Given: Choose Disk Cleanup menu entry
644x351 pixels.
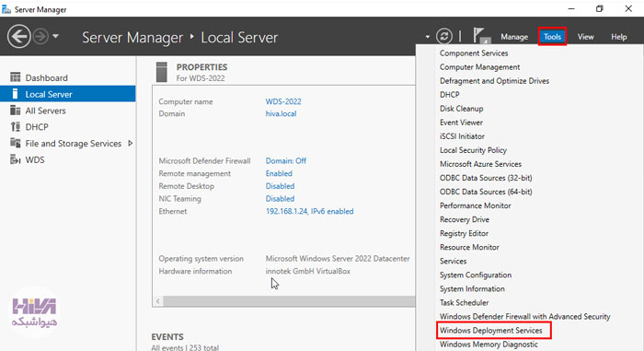Looking at the screenshot, I should click(461, 109).
